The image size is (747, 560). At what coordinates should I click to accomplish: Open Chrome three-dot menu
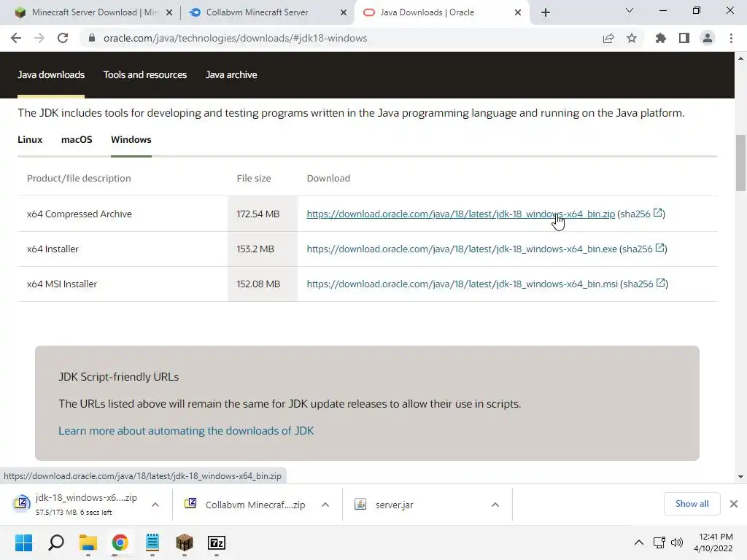731,38
